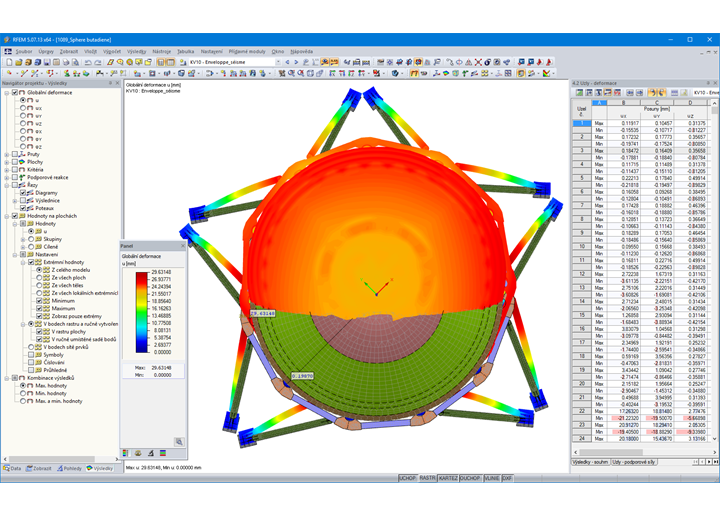Toggle the RASTR status bar button
Image resolution: width=720 pixels, height=517 pixels.
coord(427,478)
